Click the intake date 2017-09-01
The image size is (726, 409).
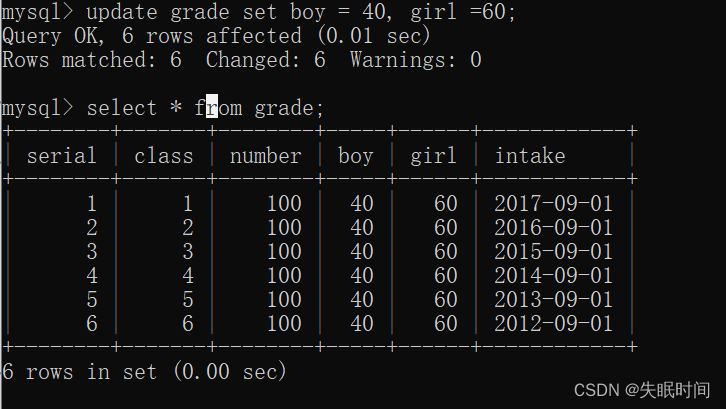tap(553, 204)
